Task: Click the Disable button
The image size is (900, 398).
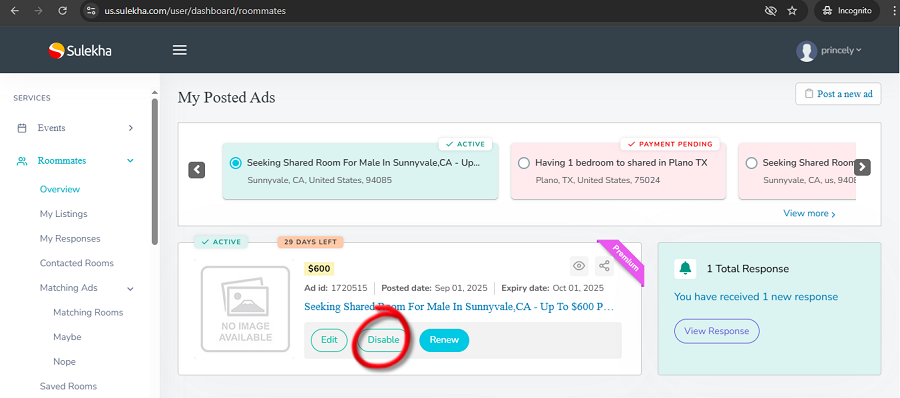Action: (383, 339)
